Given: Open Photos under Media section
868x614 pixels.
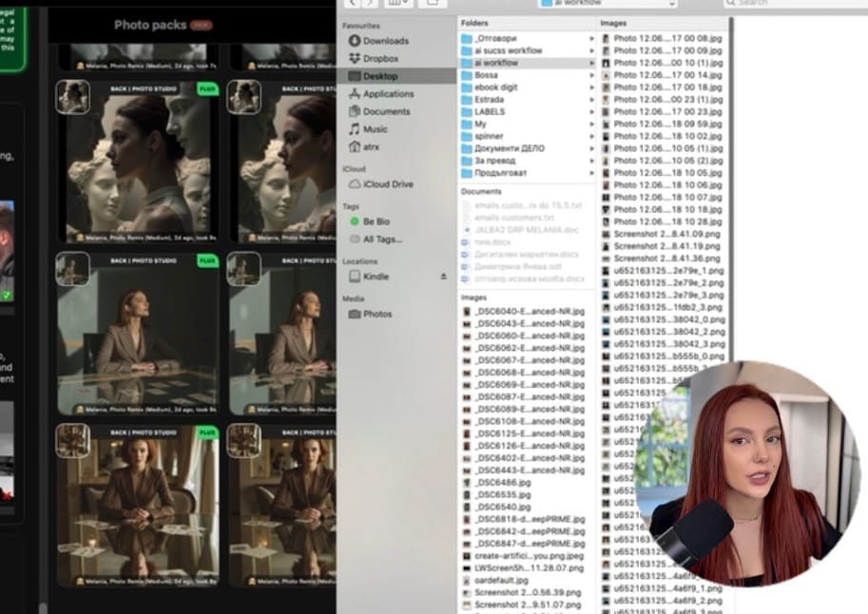Looking at the screenshot, I should pyautogui.click(x=376, y=314).
